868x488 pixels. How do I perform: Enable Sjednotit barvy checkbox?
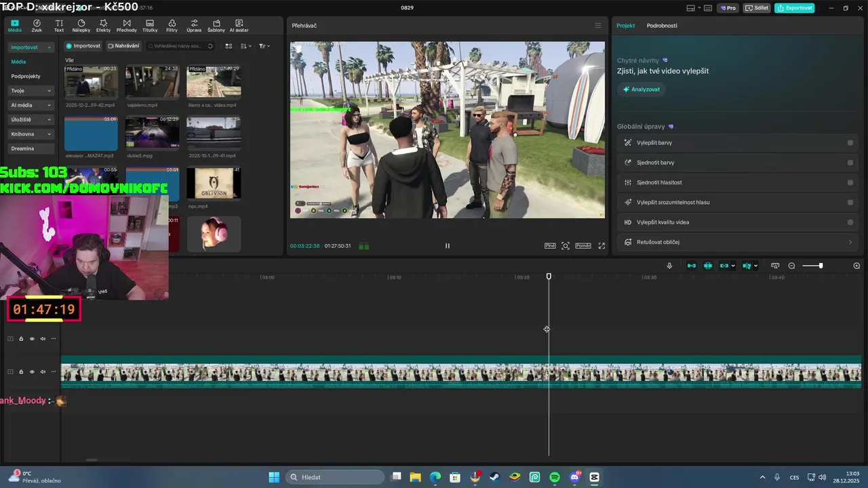click(x=850, y=163)
